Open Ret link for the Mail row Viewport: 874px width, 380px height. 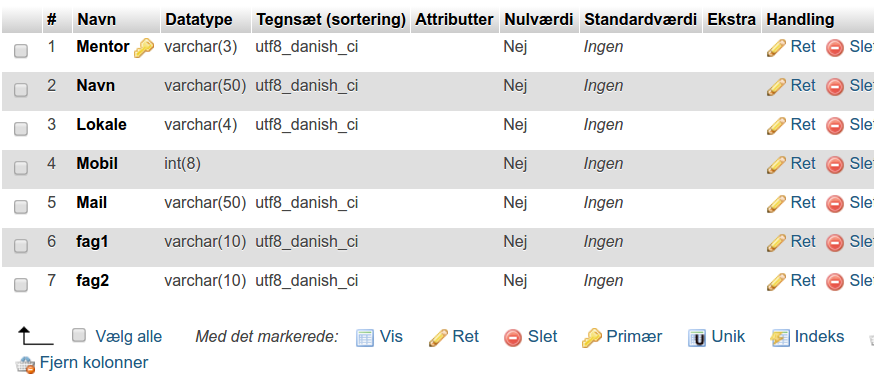point(803,203)
